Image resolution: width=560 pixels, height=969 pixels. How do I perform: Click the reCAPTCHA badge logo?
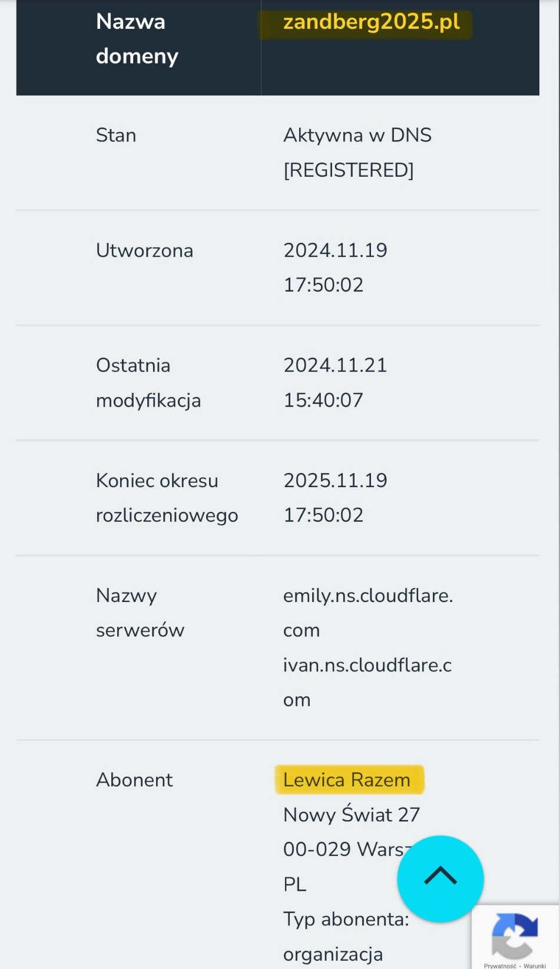pyautogui.click(x=515, y=935)
